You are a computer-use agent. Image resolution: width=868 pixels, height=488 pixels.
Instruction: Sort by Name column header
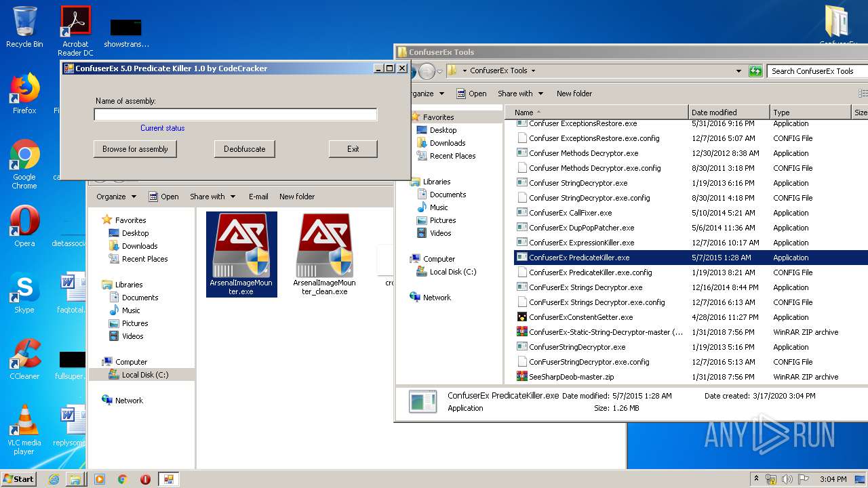(597, 113)
